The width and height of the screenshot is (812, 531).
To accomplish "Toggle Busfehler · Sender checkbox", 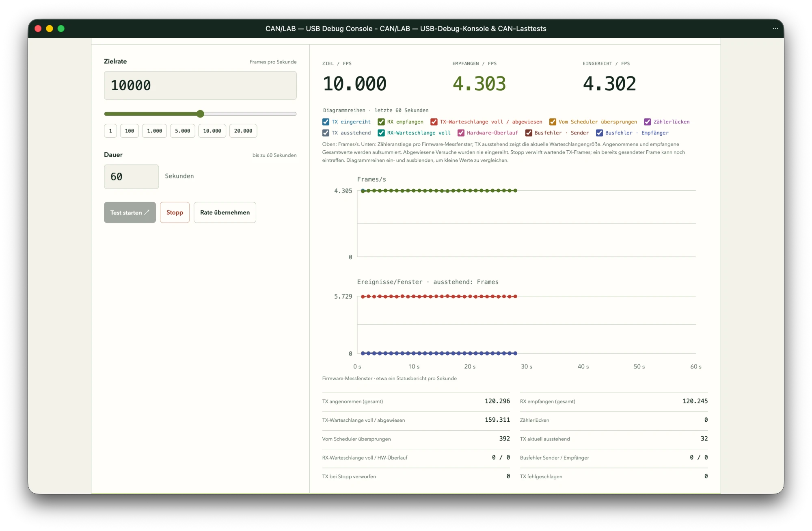I will pos(529,133).
